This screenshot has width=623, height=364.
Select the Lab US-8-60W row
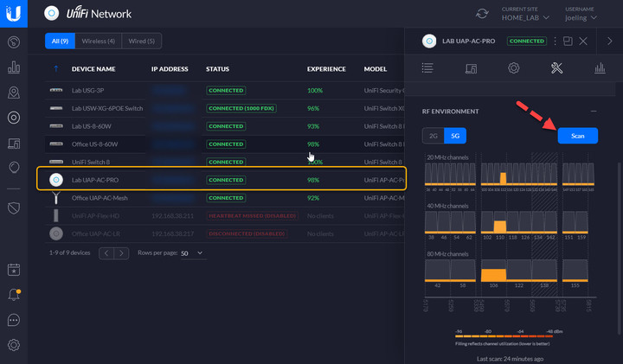click(x=225, y=126)
